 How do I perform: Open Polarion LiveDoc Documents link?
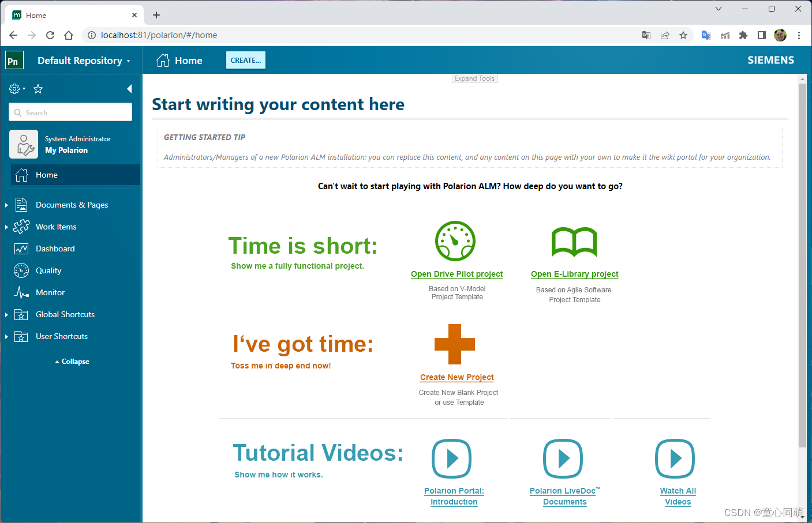click(x=565, y=496)
